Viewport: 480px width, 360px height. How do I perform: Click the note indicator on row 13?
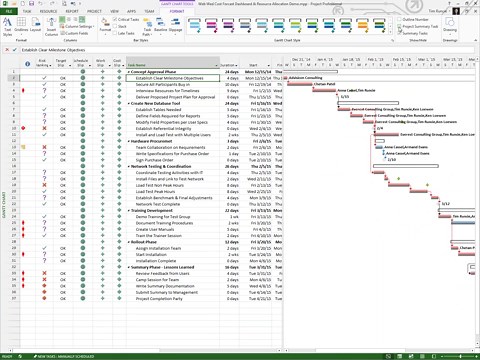[23, 147]
